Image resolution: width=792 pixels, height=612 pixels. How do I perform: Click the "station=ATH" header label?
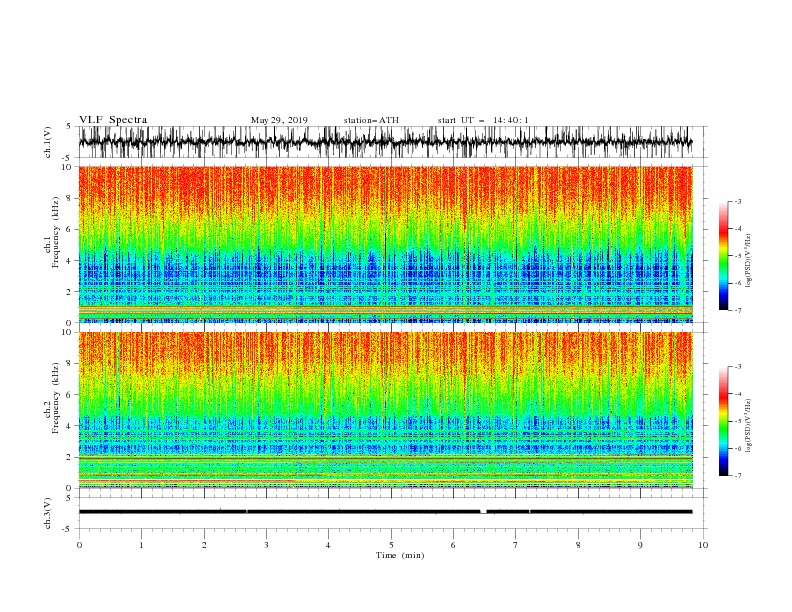pyautogui.click(x=371, y=120)
